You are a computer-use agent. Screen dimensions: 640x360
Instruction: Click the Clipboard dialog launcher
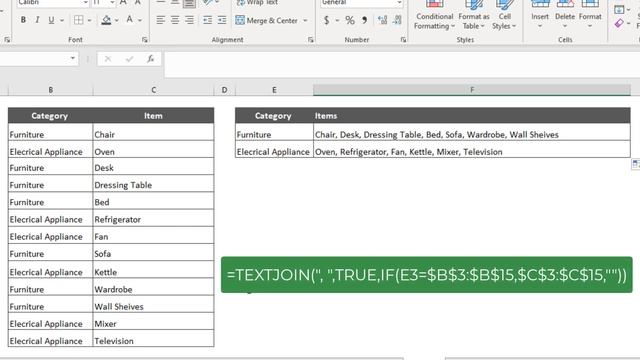tap(7, 40)
